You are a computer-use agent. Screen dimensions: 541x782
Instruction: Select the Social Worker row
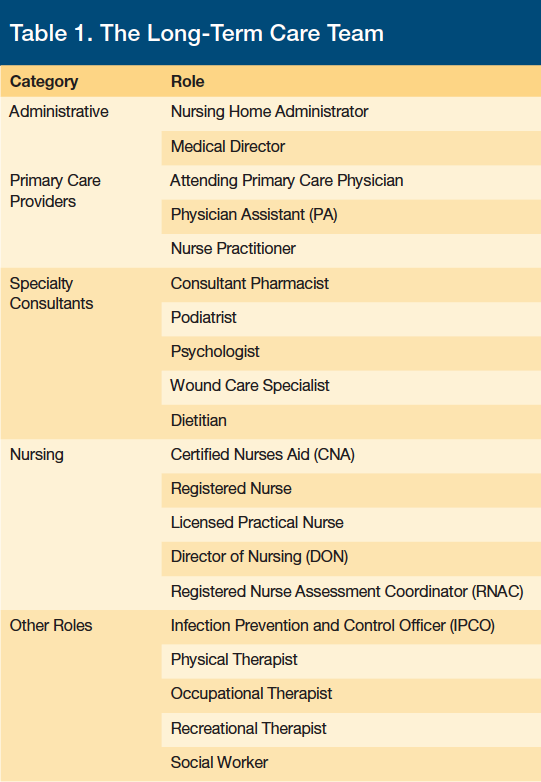pyautogui.click(x=351, y=764)
